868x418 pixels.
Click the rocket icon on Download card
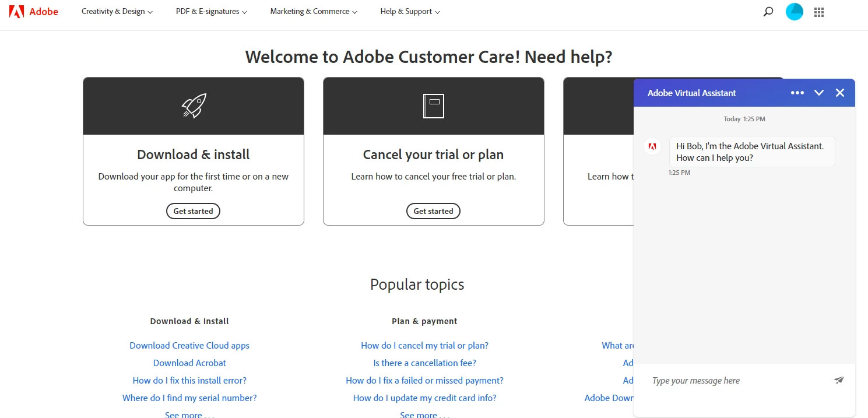[x=194, y=106]
